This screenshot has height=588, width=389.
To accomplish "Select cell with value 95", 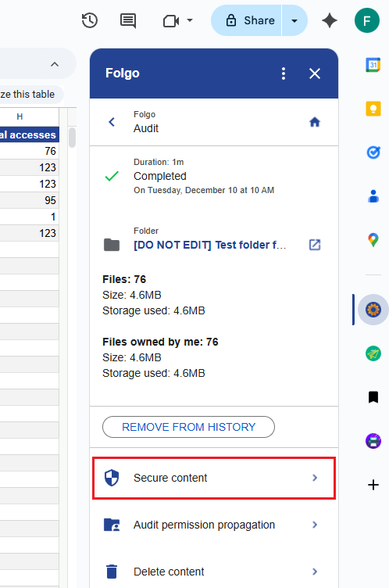I will click(29, 200).
